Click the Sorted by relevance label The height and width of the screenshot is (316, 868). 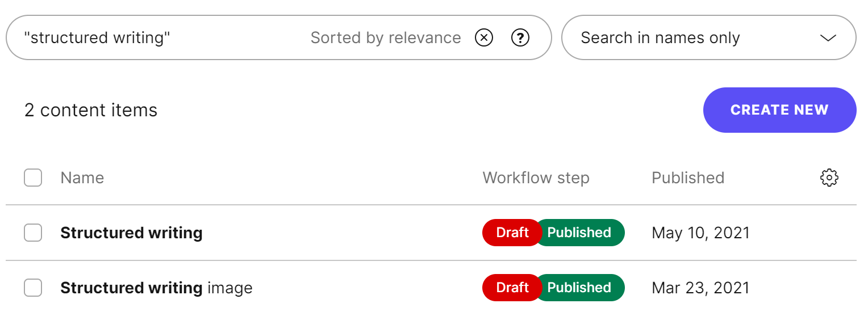(386, 38)
